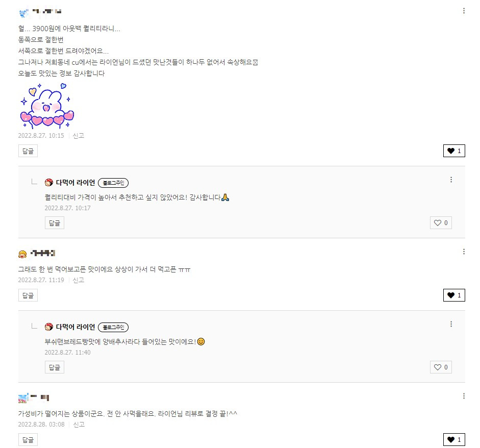This screenshot has width=480, height=448.
Task: Toggle heart on 2022.8.28 comment
Action: pyautogui.click(x=454, y=439)
